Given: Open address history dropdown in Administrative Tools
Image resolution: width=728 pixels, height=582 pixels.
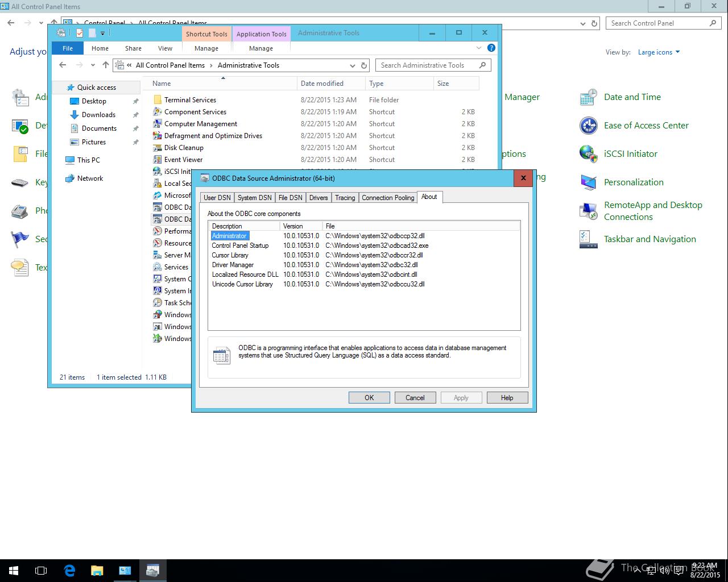Looking at the screenshot, I should click(353, 65).
